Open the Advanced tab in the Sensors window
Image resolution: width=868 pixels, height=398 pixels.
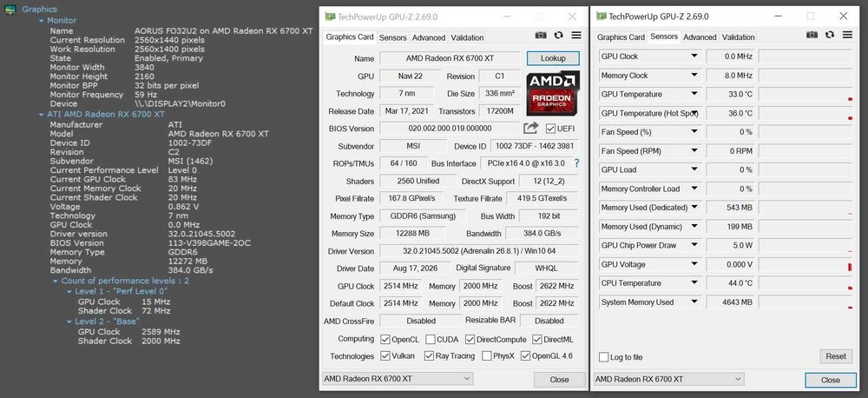(700, 37)
